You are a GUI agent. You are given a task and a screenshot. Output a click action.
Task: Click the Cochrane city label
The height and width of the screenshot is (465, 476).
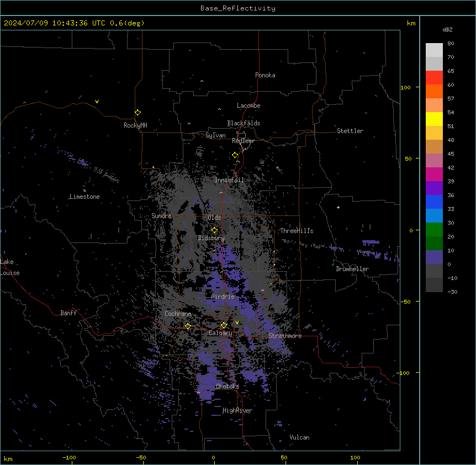[x=178, y=314]
